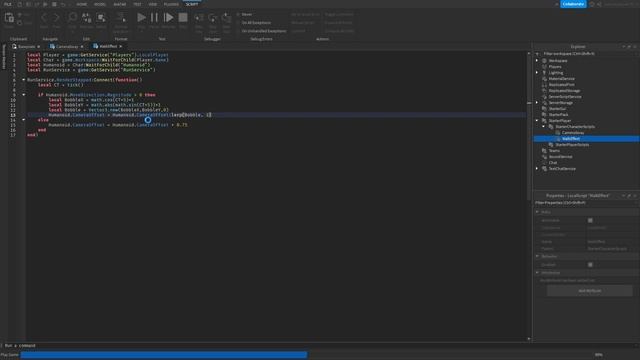This screenshot has width=640, height=360.
Task: Switch to the MODEL ribbon tab
Action: [100, 4]
